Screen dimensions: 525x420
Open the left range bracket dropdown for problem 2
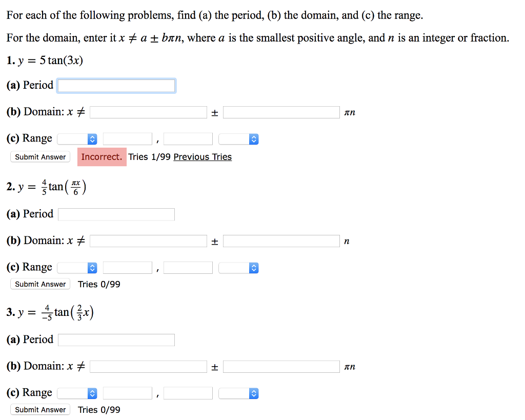[77, 267]
